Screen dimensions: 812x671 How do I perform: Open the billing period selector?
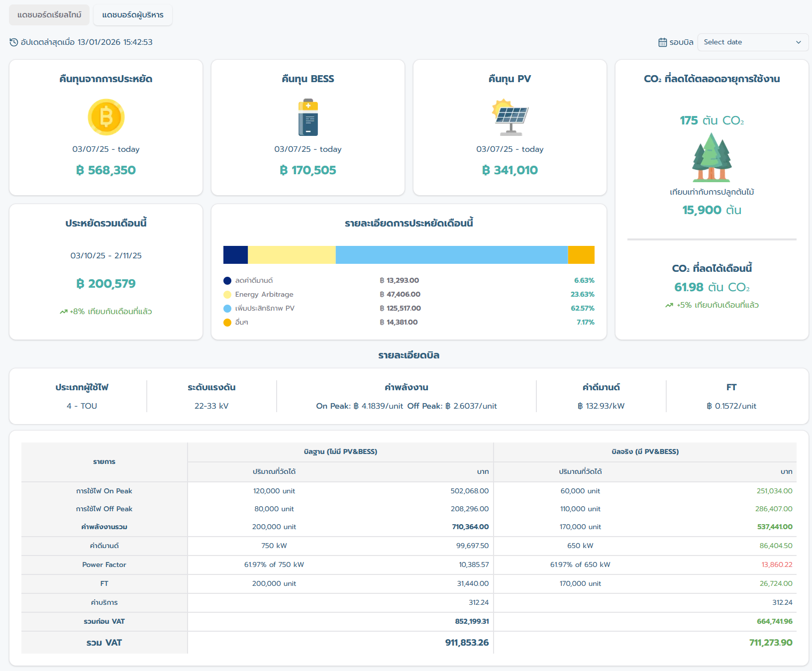pyautogui.click(x=752, y=42)
